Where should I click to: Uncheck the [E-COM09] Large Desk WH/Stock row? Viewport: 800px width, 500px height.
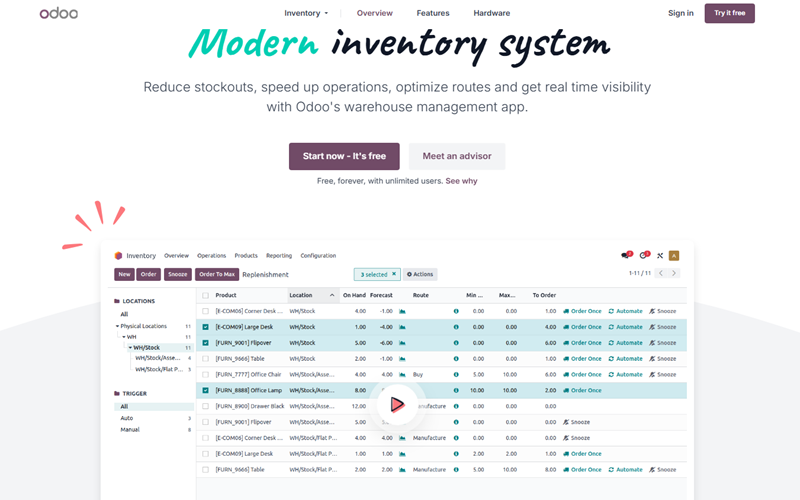pyautogui.click(x=206, y=327)
